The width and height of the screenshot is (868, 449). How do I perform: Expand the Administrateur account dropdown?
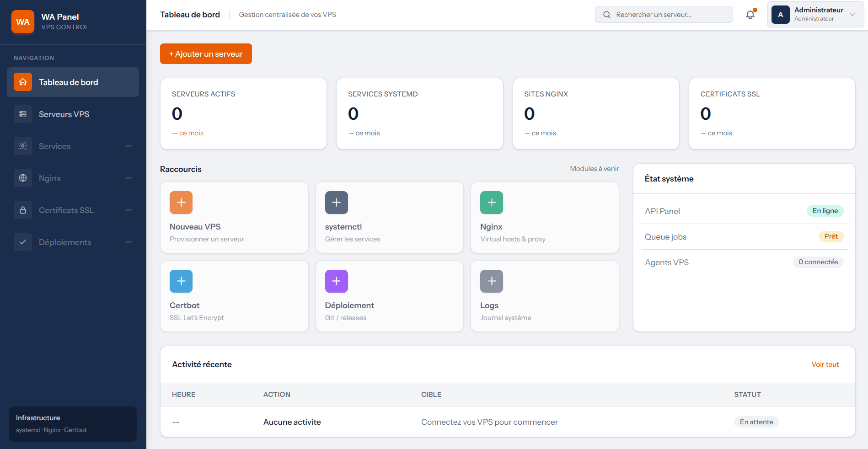[815, 15]
